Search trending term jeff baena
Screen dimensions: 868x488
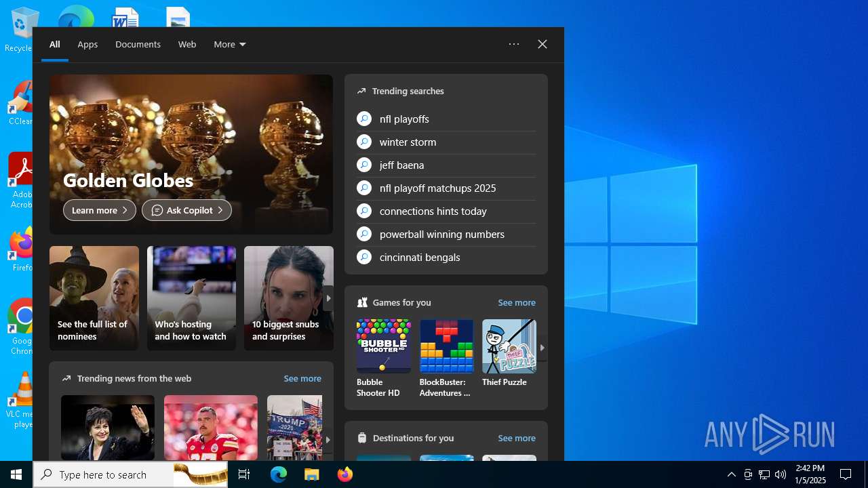click(x=401, y=165)
